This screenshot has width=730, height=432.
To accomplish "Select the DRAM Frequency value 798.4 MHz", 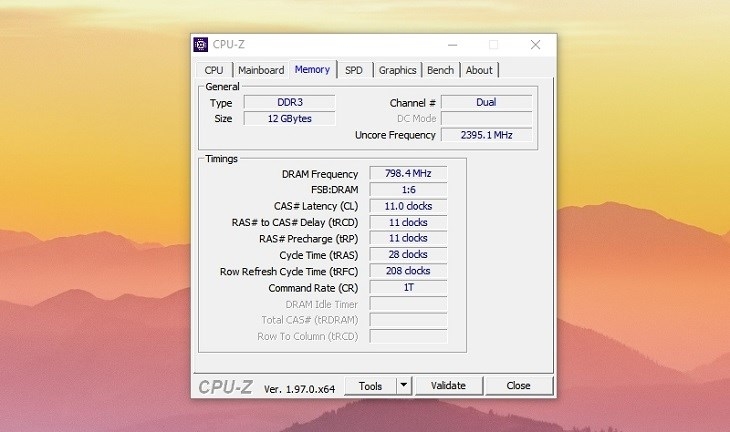I will pos(407,174).
